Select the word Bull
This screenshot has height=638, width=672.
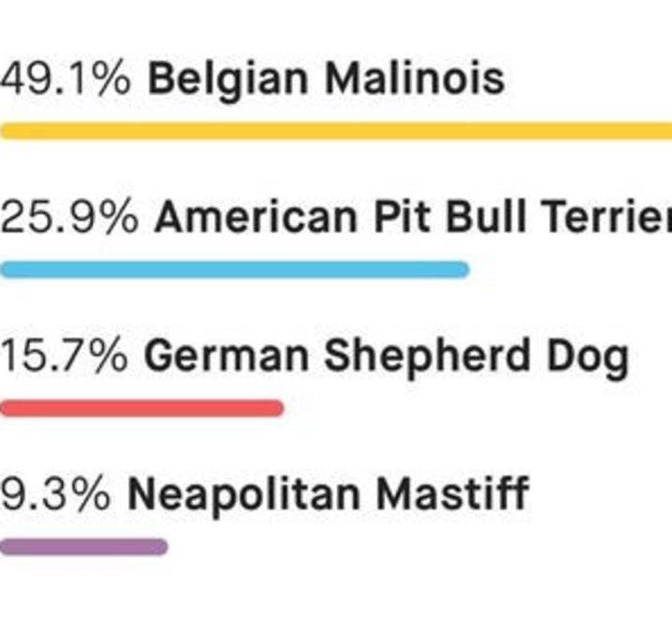click(485, 216)
